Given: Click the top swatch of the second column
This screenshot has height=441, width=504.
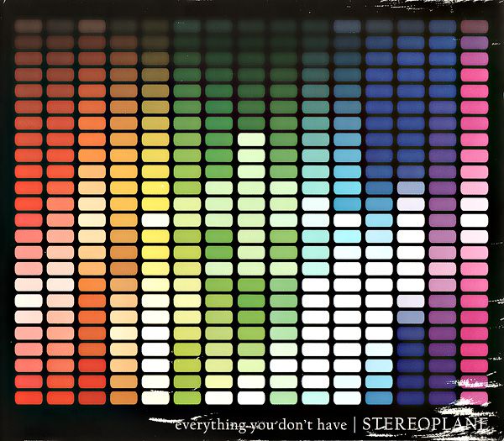Looking at the screenshot, I should tap(60, 26).
